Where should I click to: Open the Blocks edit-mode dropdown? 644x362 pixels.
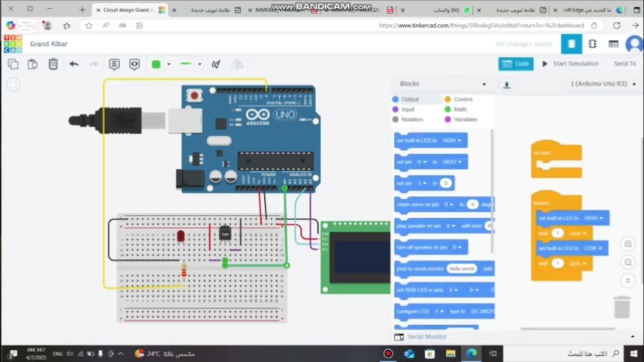click(x=443, y=84)
